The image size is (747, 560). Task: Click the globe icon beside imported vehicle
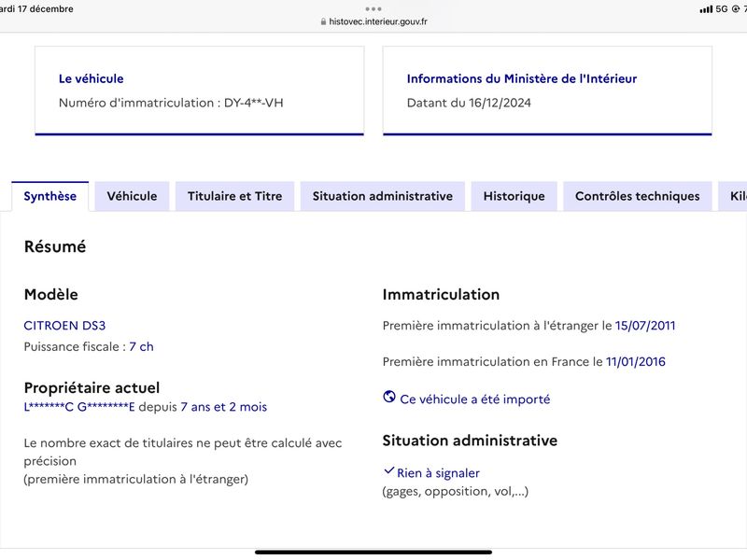point(389,396)
